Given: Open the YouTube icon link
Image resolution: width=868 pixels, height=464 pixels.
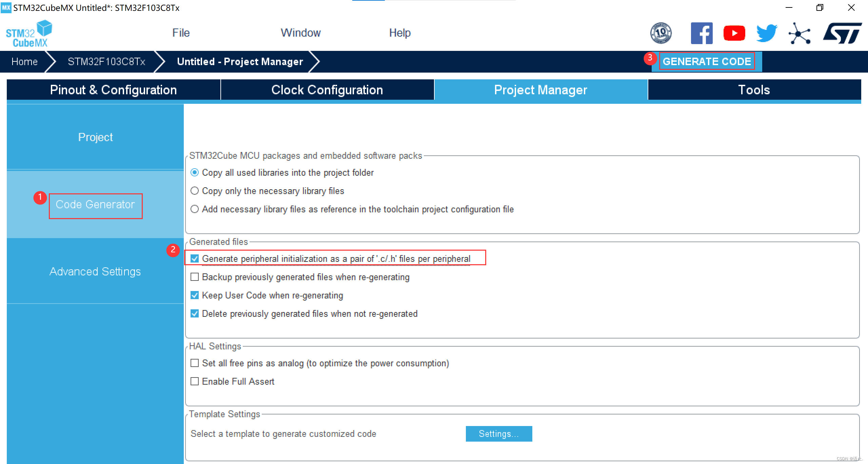Looking at the screenshot, I should pos(734,33).
